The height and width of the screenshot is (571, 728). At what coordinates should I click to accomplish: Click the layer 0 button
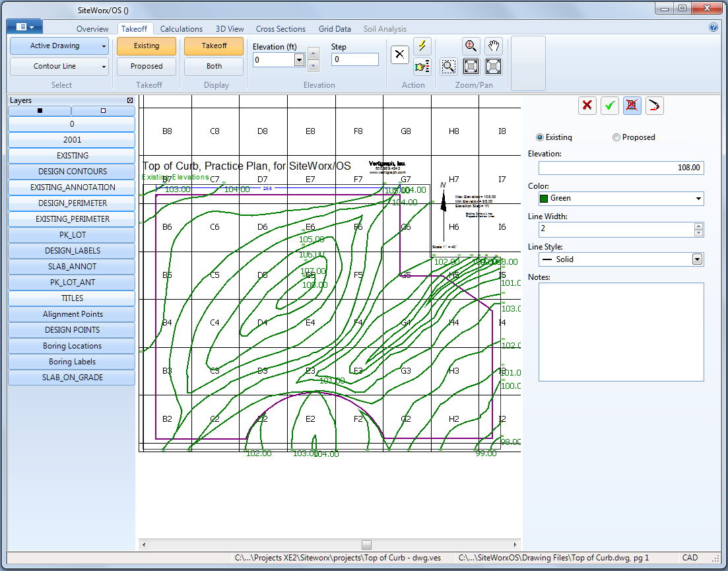[x=72, y=124]
